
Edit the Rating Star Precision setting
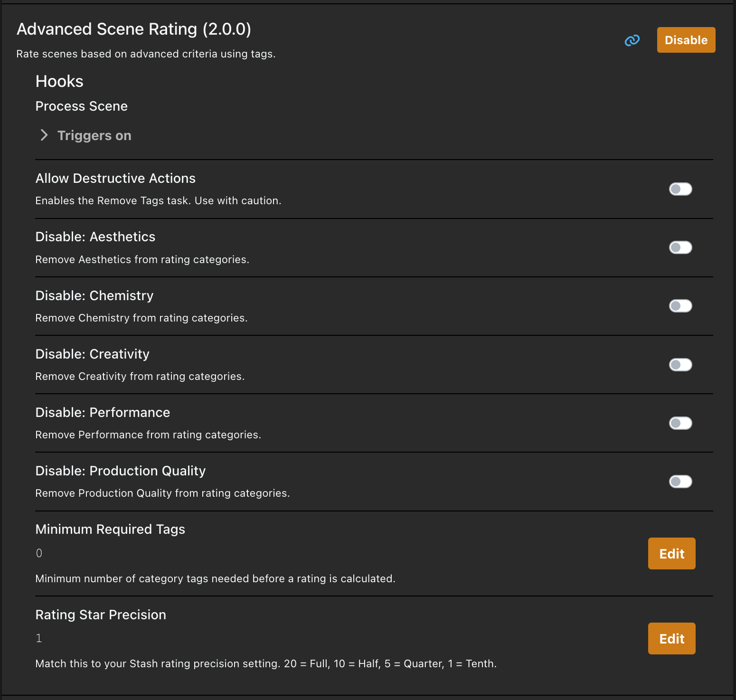[671, 639]
